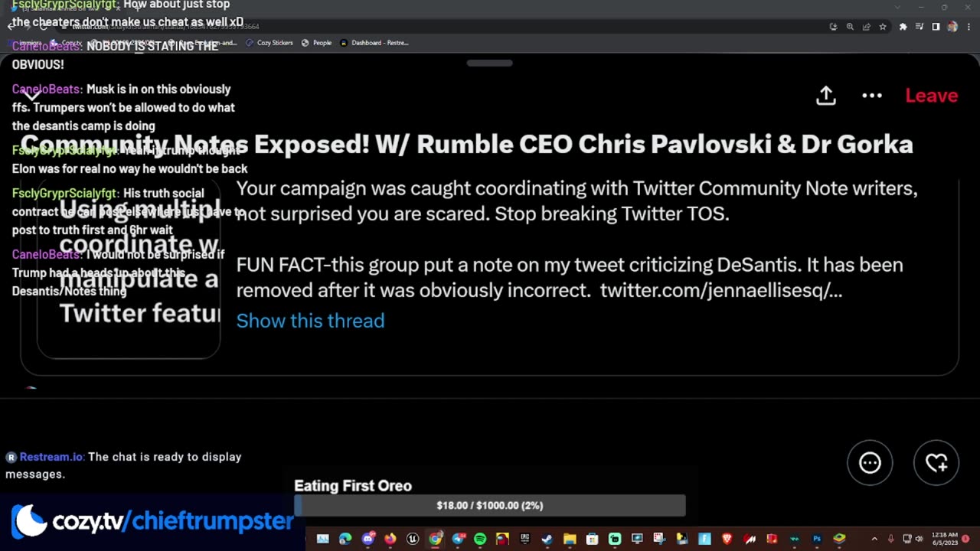The image size is (980, 551).
Task: Click the Eating First Oreo donation progress bar
Action: pyautogui.click(x=490, y=505)
